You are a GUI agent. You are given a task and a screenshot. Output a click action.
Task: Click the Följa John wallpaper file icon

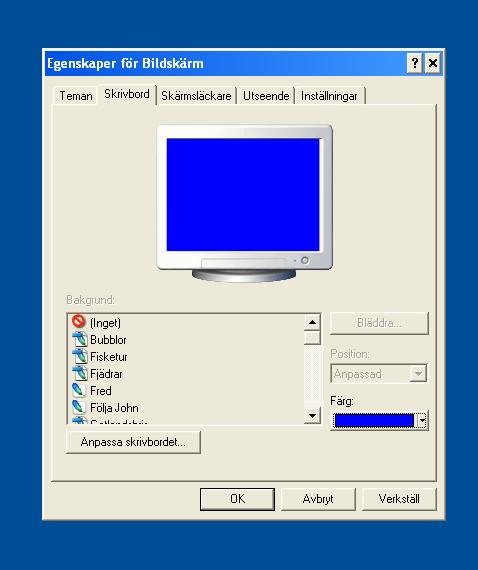pos(79,407)
